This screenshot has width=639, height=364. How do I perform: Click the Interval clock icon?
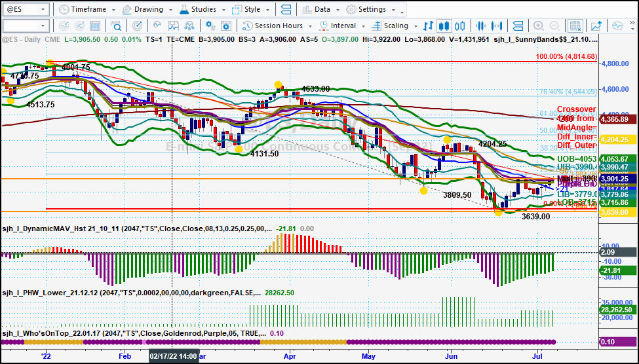(x=324, y=26)
